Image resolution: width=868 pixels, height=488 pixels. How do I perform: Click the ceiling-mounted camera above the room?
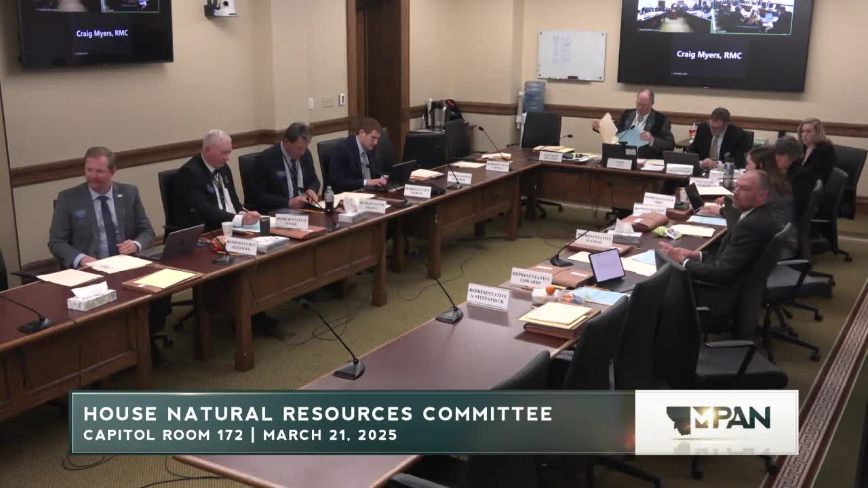point(224,8)
